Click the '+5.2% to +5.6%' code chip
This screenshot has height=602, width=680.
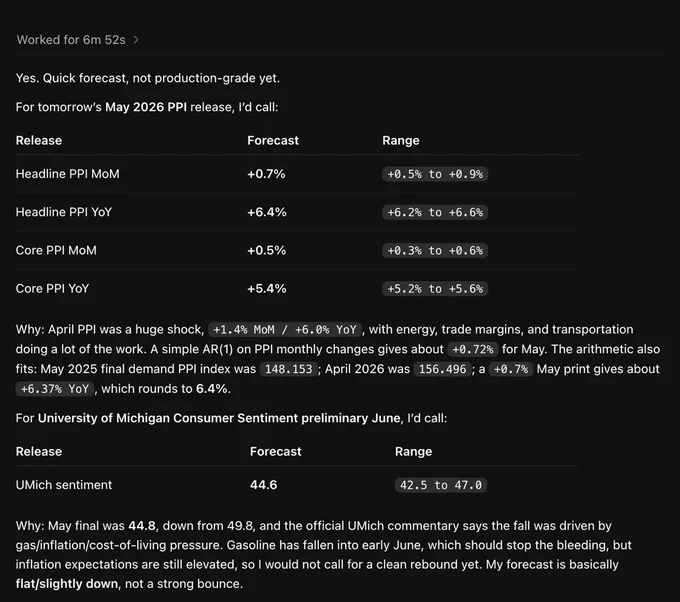coord(435,288)
